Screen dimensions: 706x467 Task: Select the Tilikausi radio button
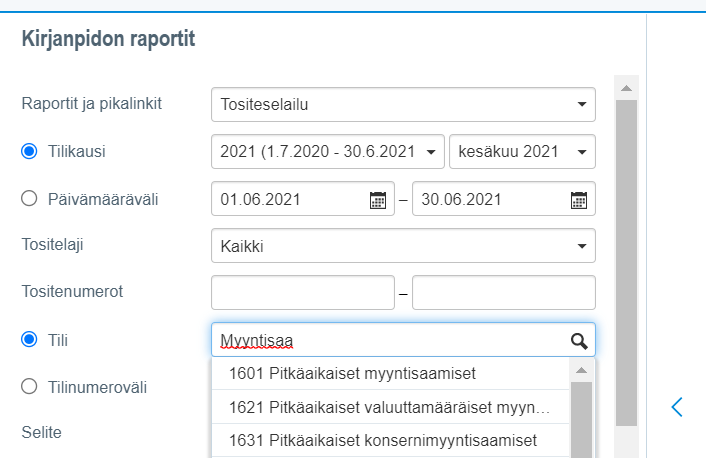point(29,151)
